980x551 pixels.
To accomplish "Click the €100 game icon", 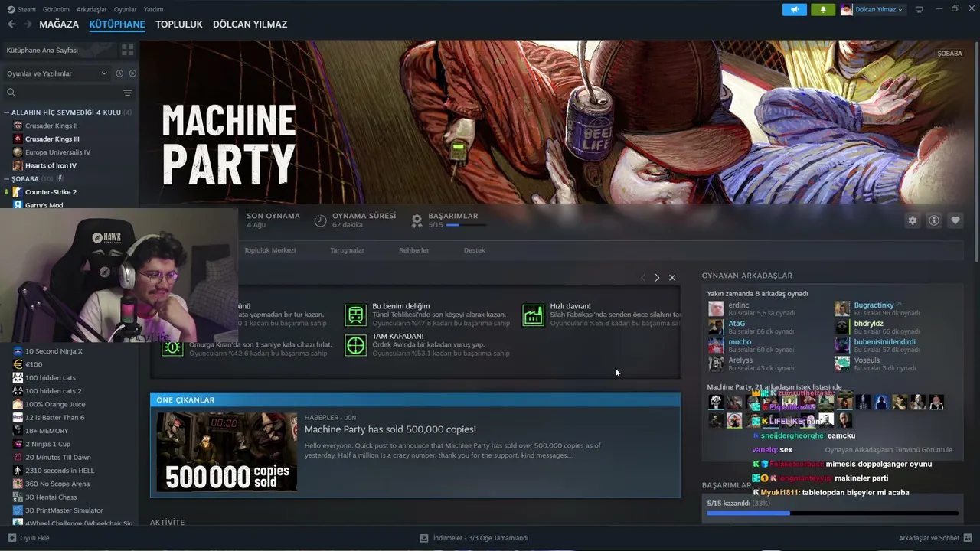I will click(18, 364).
